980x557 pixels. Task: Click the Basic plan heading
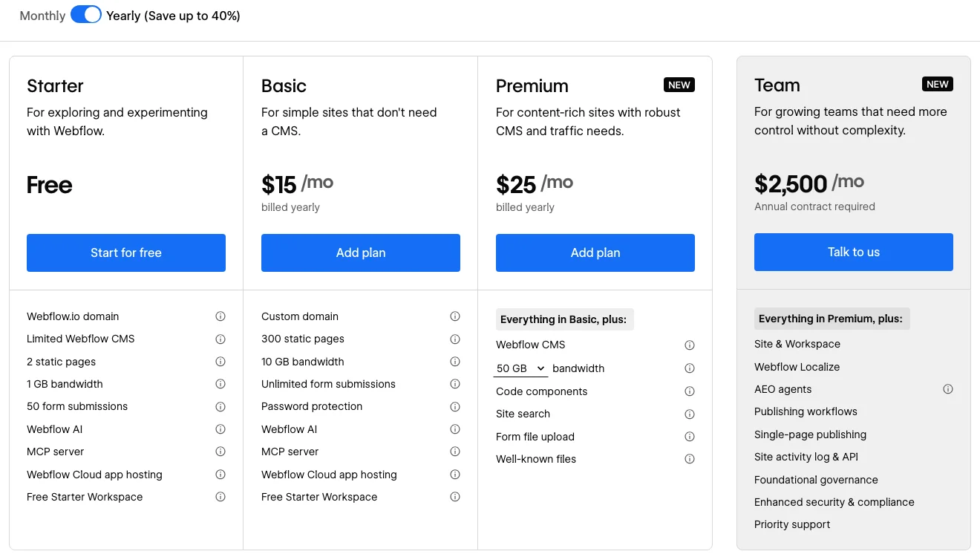pyautogui.click(x=284, y=86)
